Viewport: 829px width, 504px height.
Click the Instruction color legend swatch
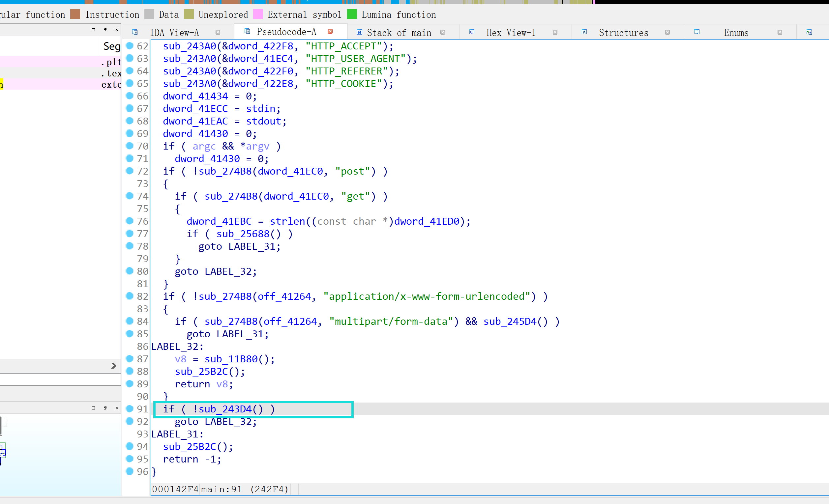75,14
